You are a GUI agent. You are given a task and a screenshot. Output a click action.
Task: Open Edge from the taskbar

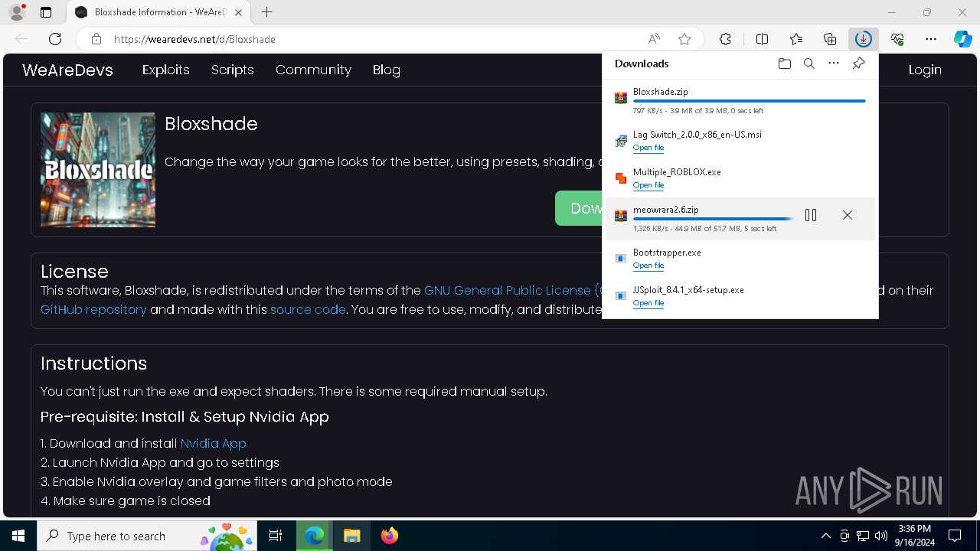[315, 536]
